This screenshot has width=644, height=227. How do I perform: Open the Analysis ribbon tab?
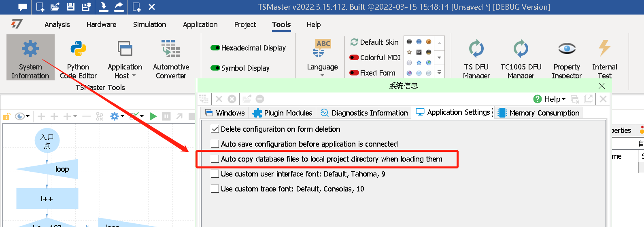(x=57, y=25)
